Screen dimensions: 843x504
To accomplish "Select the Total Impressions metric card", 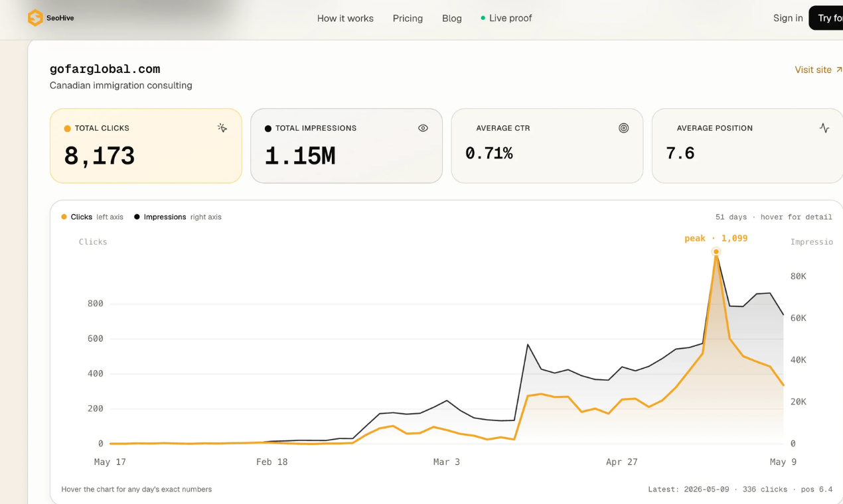I will click(x=346, y=146).
